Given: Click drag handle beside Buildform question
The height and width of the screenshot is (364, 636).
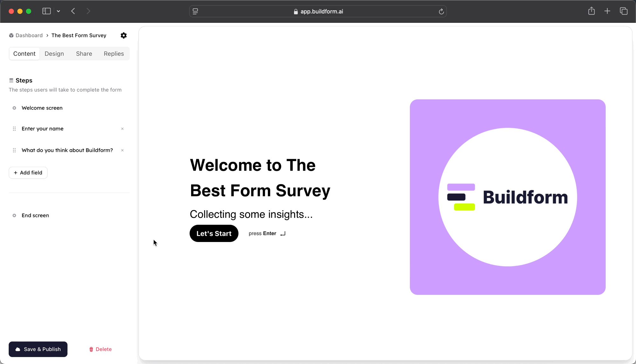Looking at the screenshot, I should point(14,150).
